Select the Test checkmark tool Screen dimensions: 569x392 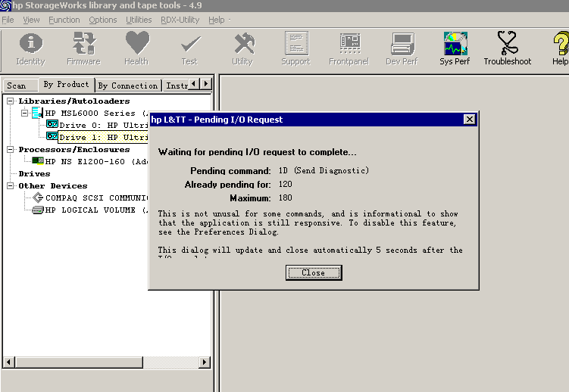pyautogui.click(x=189, y=49)
